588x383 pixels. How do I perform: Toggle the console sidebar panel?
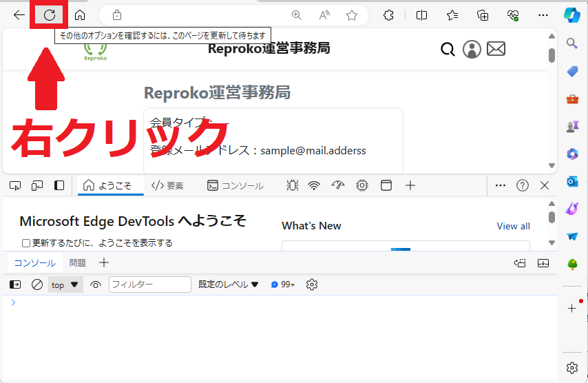pyautogui.click(x=15, y=284)
